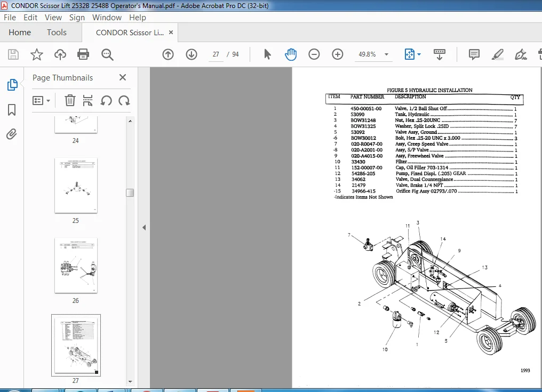This screenshot has width=542, height=392.
Task: Click the "Orifice Fig Assy 02793/.070" entry
Action: [x=426, y=191]
